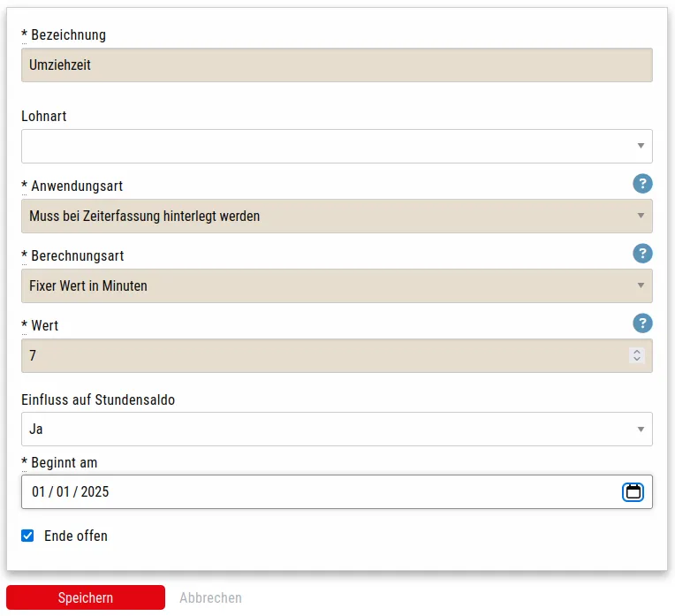Screen dimensions: 675x616
Task: Open help icon for Anwendungsart
Action: point(642,184)
